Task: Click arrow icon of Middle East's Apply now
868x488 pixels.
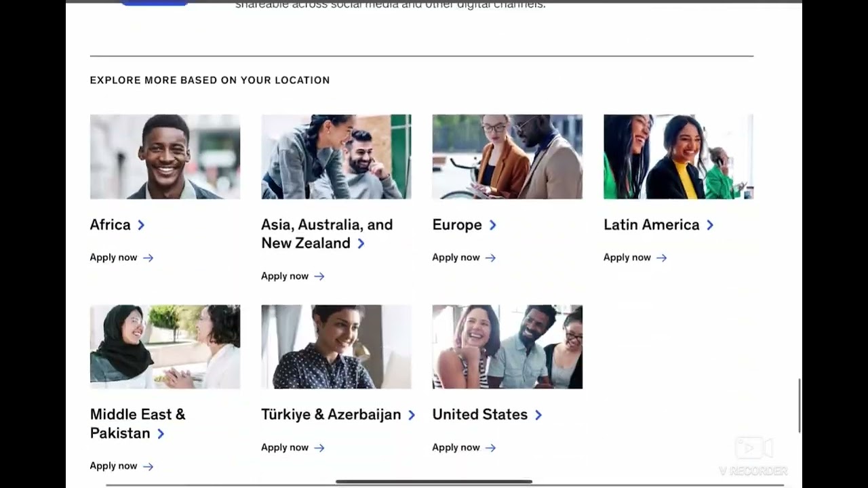Action: coord(148,466)
